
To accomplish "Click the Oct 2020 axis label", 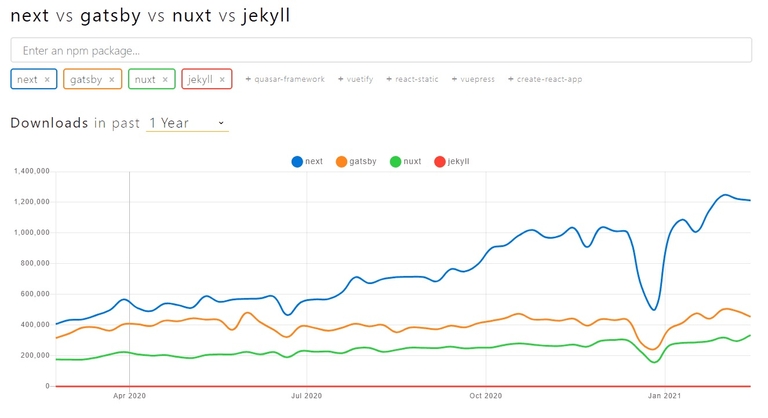I will click(x=484, y=396).
